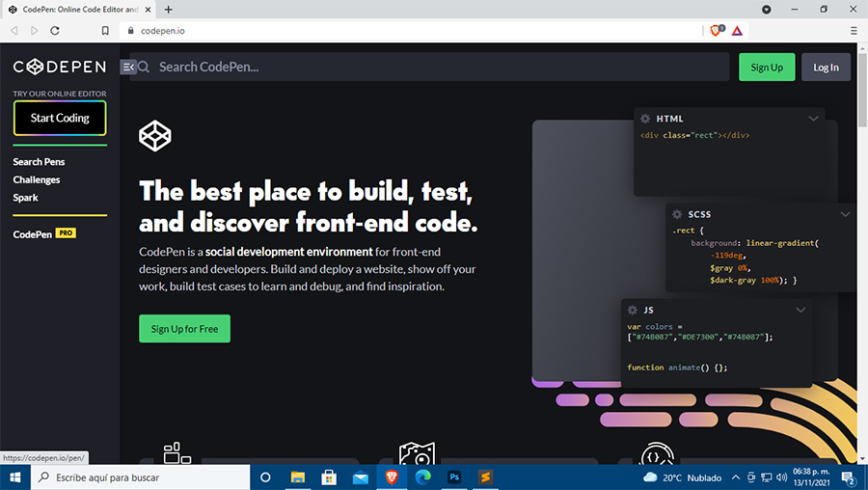Go forward to the next page
The width and height of the screenshot is (868, 490).
point(35,31)
